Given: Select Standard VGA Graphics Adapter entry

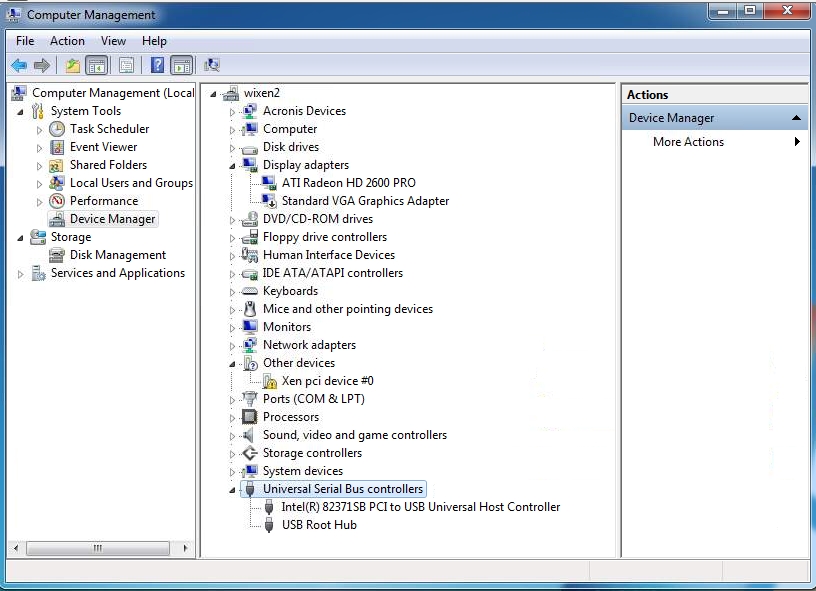Looking at the screenshot, I should point(365,201).
